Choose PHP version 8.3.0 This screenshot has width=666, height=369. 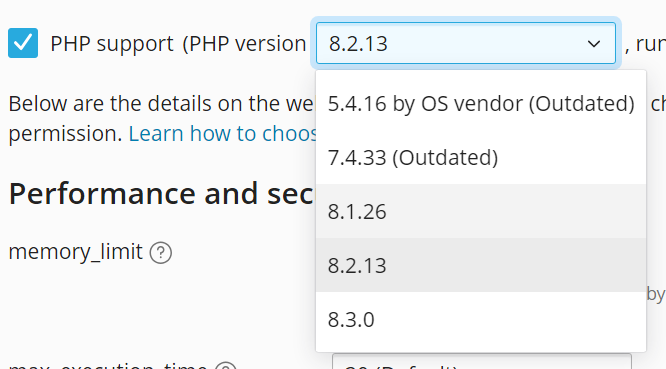(x=481, y=319)
